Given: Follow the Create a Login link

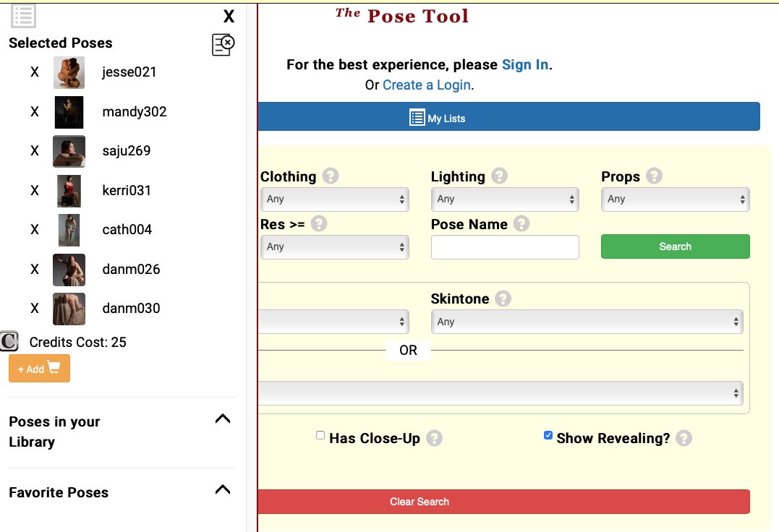Looking at the screenshot, I should point(427,85).
